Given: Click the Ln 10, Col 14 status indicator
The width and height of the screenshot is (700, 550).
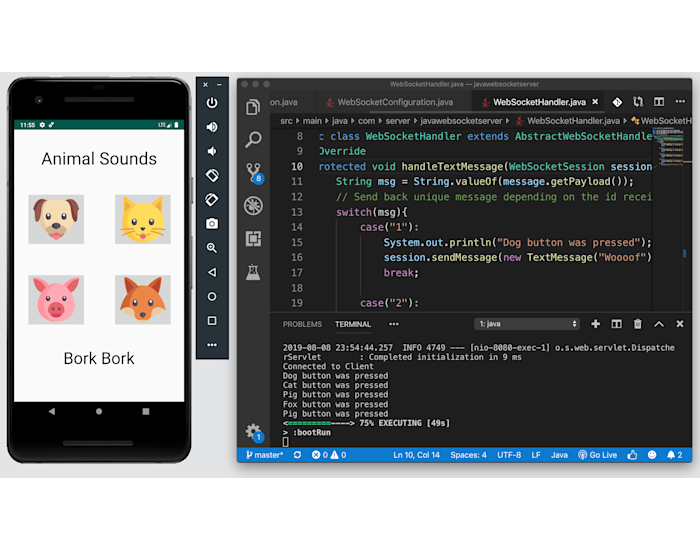Looking at the screenshot, I should pyautogui.click(x=417, y=455).
